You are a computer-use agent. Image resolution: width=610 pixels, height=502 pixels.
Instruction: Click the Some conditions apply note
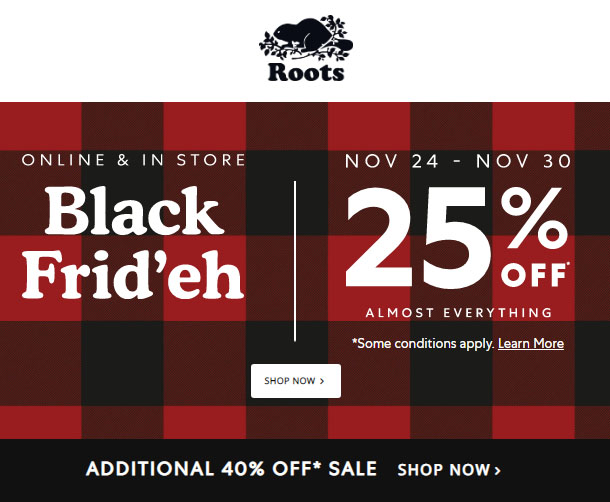422,343
